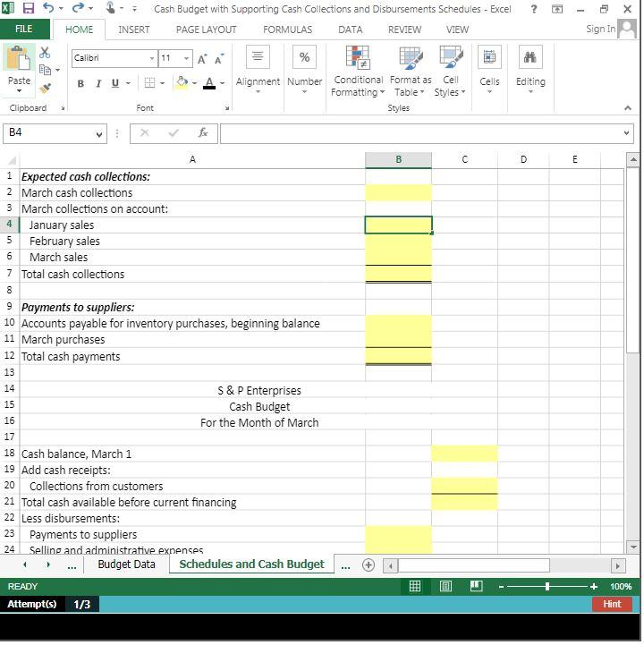Expand the Underline style dropdown arrow
This screenshot has width=644, height=645.
tap(128, 83)
